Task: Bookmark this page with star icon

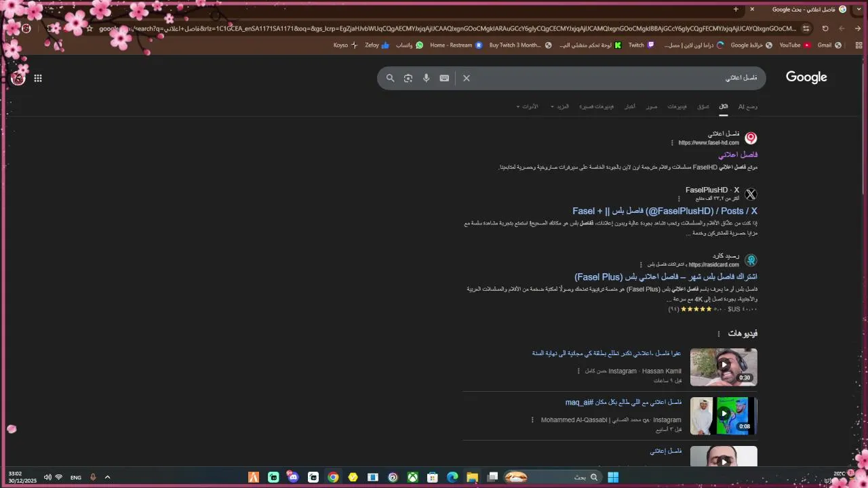Action: click(x=89, y=28)
